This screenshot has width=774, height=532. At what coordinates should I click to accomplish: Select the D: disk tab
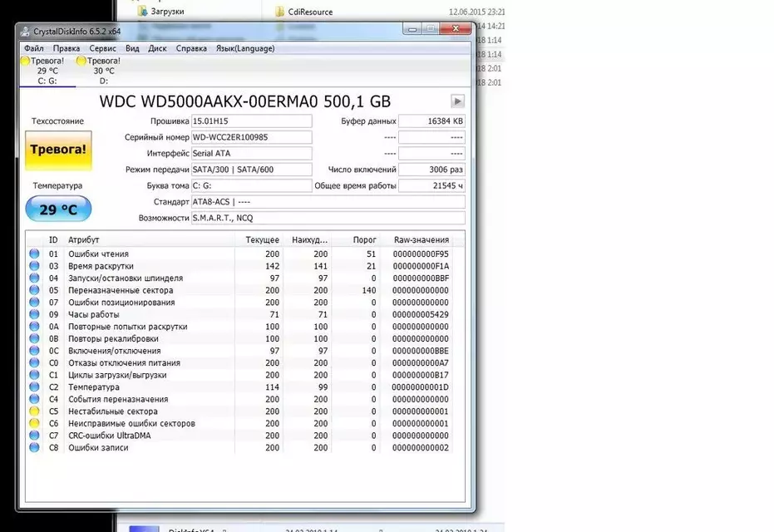pyautogui.click(x=104, y=71)
